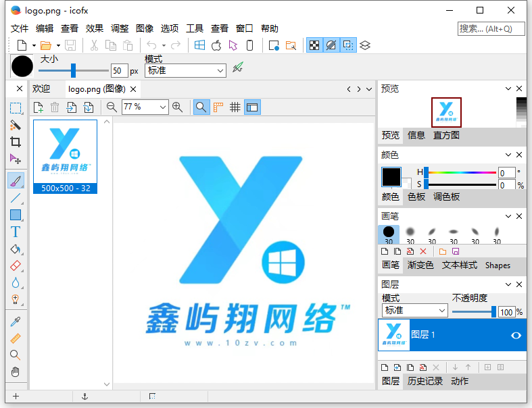Screen dimensions: 532x408
Task: Toggle the brush airbrush mode icon
Action: [x=238, y=67]
